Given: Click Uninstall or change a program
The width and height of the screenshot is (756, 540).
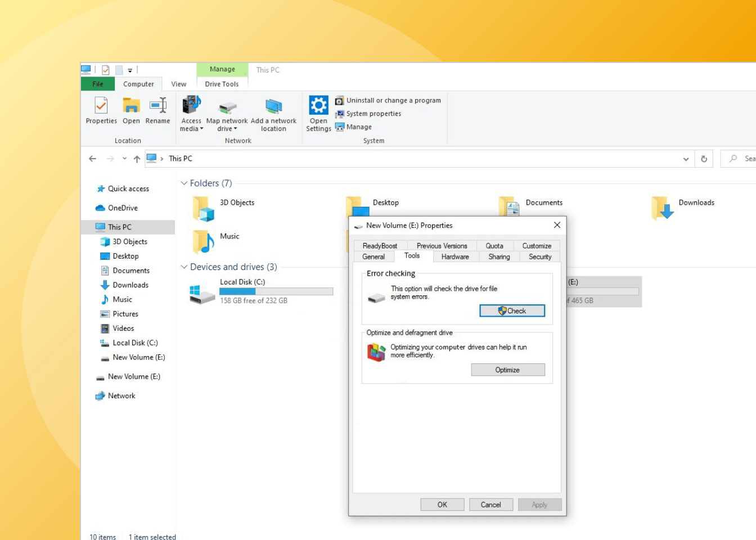Looking at the screenshot, I should pos(393,100).
